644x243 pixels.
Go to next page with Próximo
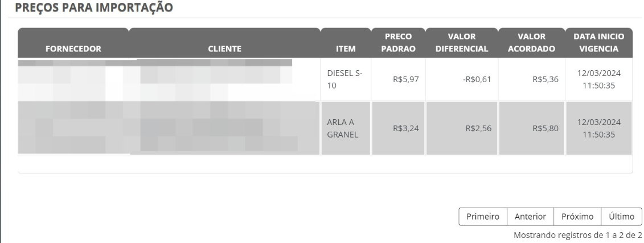577,217
